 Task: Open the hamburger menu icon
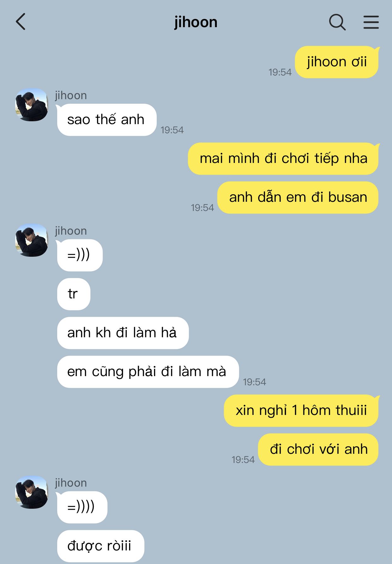[371, 22]
